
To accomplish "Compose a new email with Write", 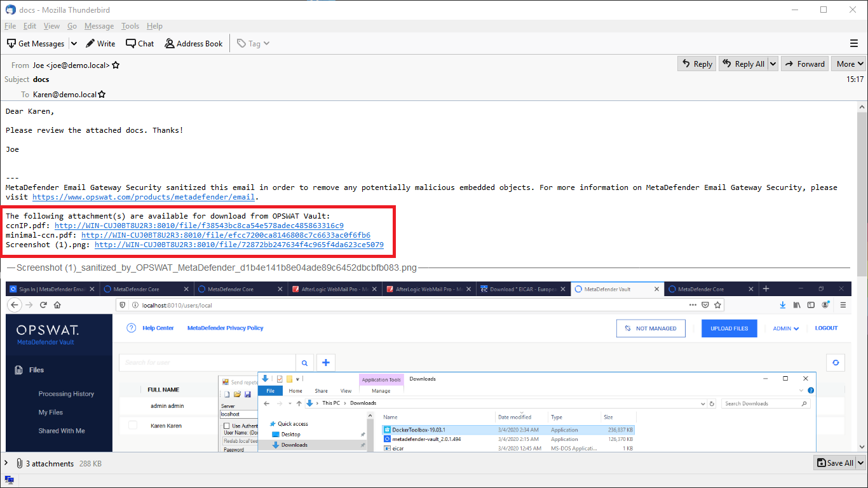I will pyautogui.click(x=100, y=44).
